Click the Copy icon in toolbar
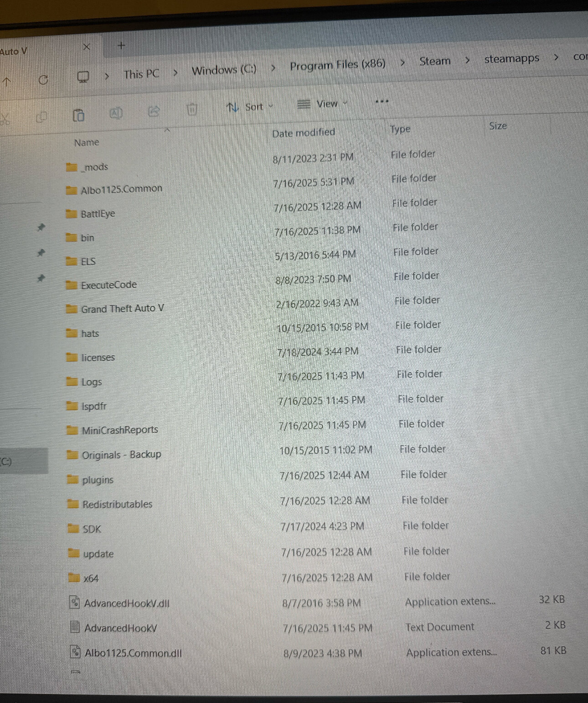The height and width of the screenshot is (703, 588). click(41, 117)
